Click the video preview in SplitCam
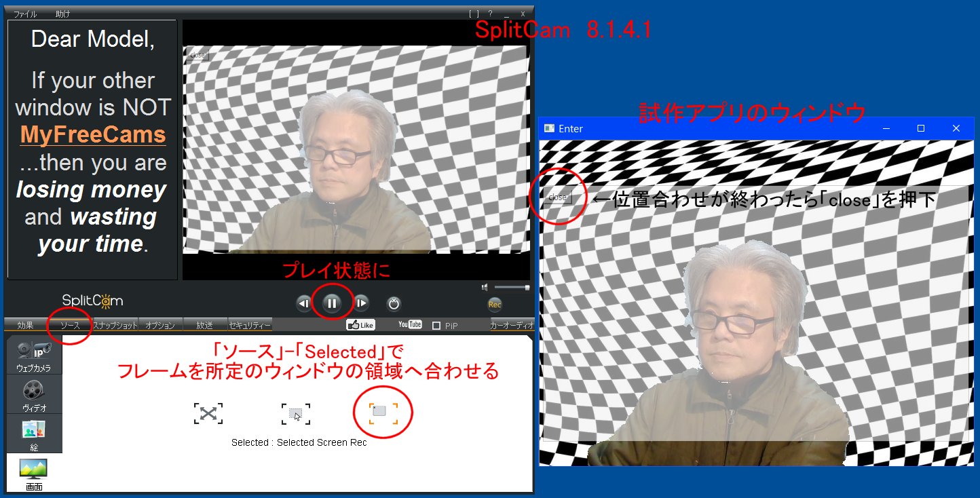Viewport: 980px width, 498px height. point(356,149)
